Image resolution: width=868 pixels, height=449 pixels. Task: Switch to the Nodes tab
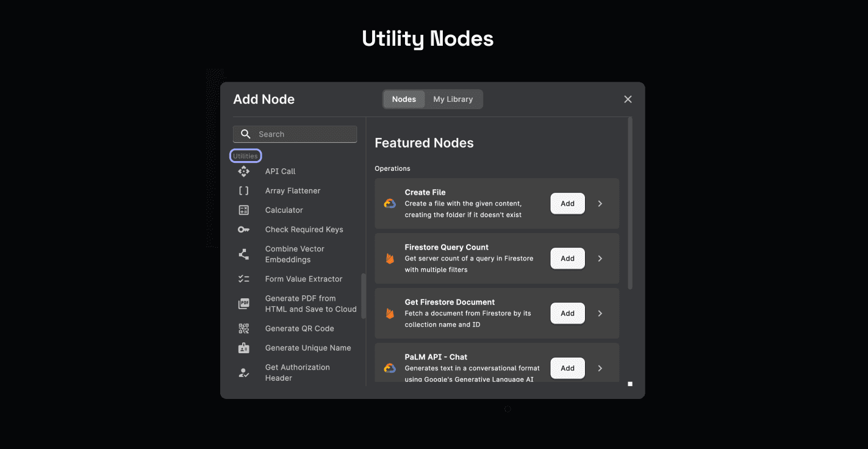pyautogui.click(x=403, y=99)
